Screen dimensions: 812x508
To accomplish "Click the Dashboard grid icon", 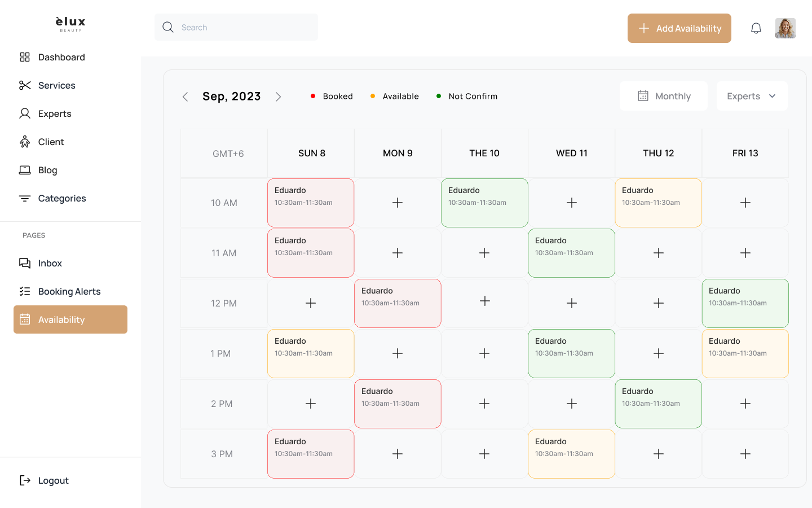I will 25,57.
